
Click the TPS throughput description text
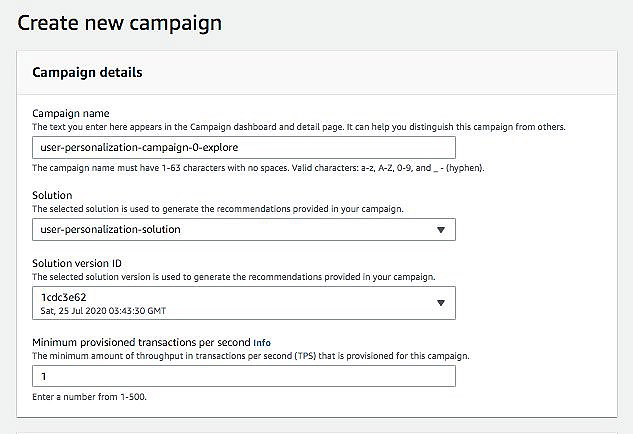pyautogui.click(x=251, y=356)
